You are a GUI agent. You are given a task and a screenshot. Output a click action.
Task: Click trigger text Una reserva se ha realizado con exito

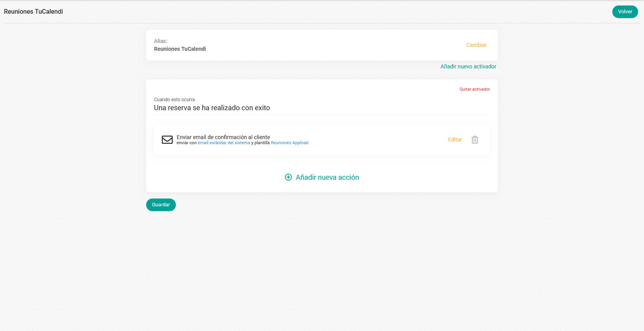(x=212, y=108)
